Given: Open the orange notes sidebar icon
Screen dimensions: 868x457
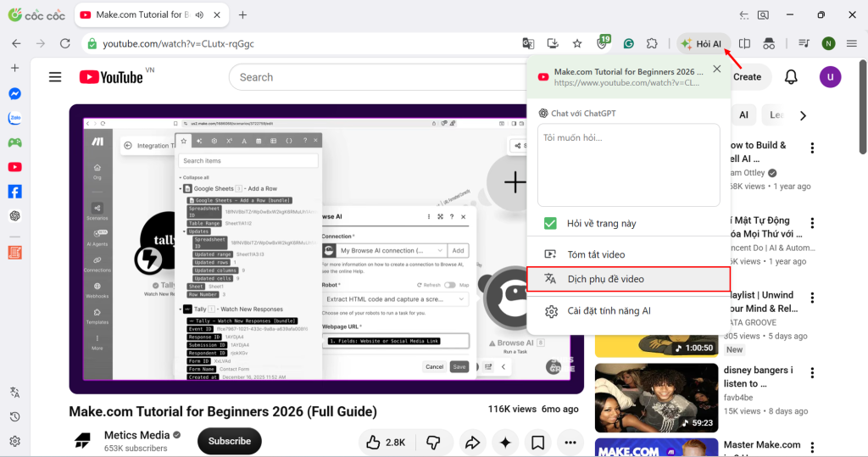Looking at the screenshot, I should [x=15, y=253].
